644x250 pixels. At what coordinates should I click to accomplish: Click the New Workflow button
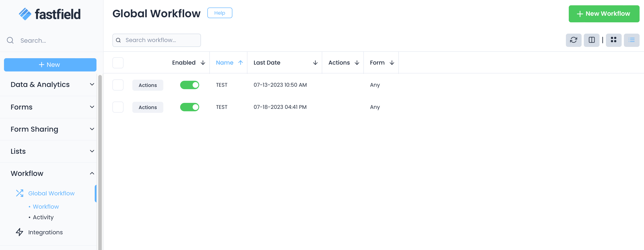pyautogui.click(x=604, y=14)
